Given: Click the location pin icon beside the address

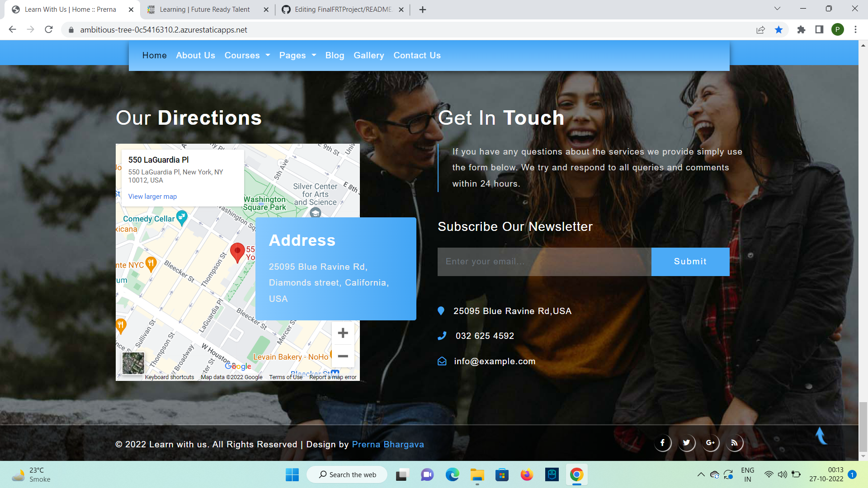Looking at the screenshot, I should click(441, 310).
